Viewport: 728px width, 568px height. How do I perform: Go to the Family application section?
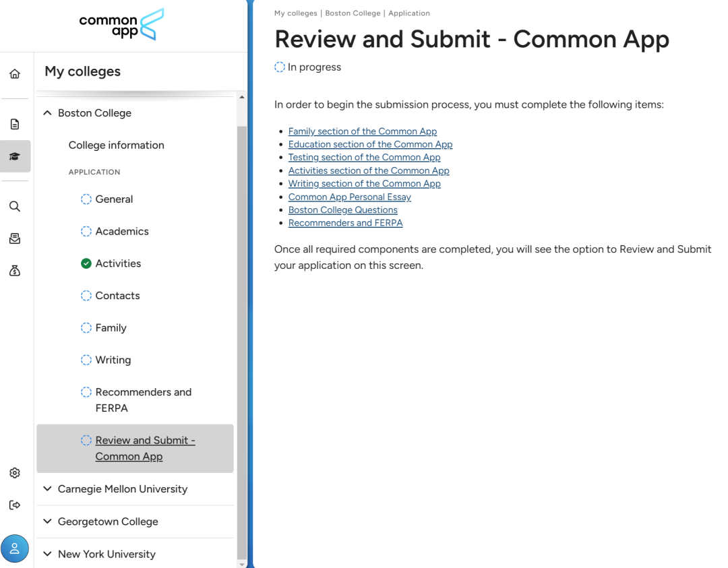111,327
